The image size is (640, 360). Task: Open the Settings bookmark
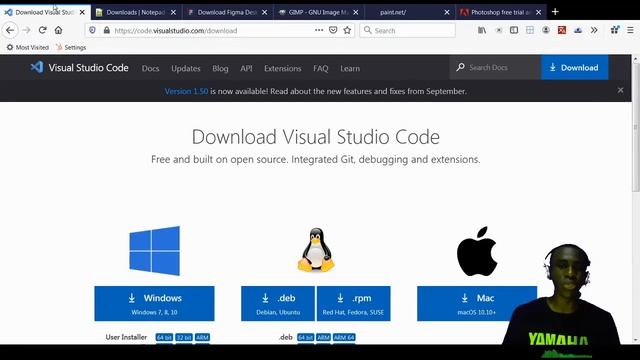pos(71,47)
